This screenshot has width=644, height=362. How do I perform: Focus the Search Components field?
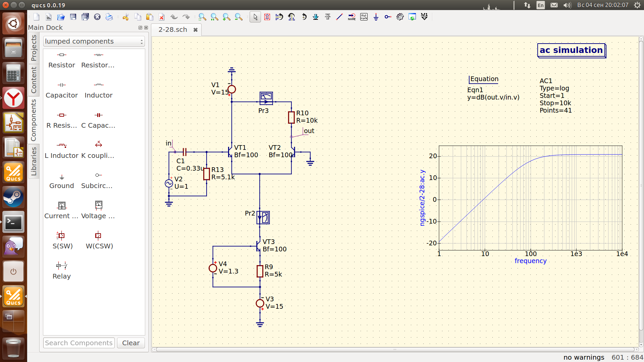click(79, 343)
